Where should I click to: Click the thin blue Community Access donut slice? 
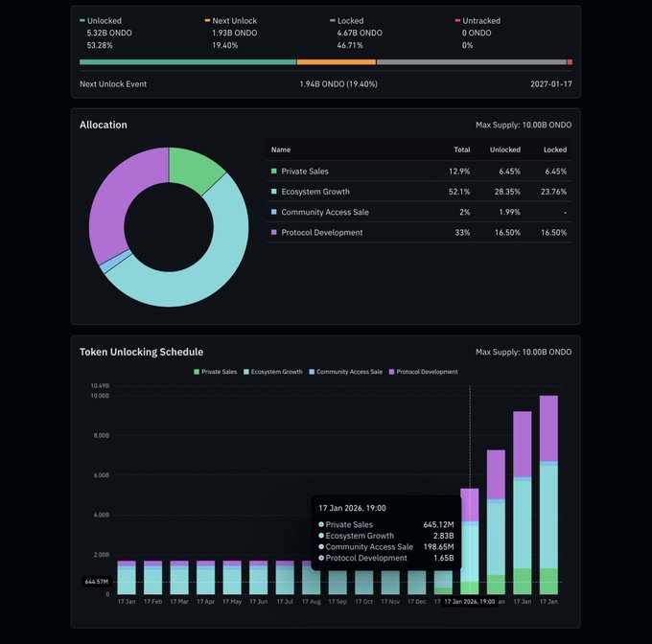pos(115,263)
